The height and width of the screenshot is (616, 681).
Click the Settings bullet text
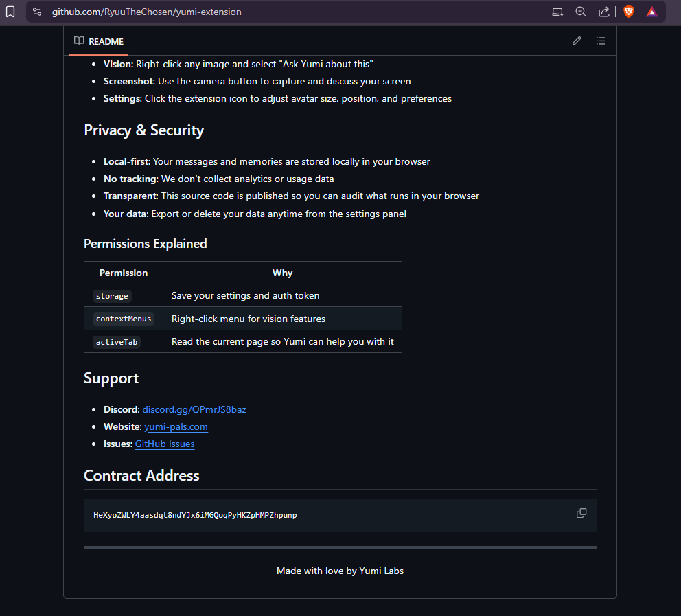(277, 99)
